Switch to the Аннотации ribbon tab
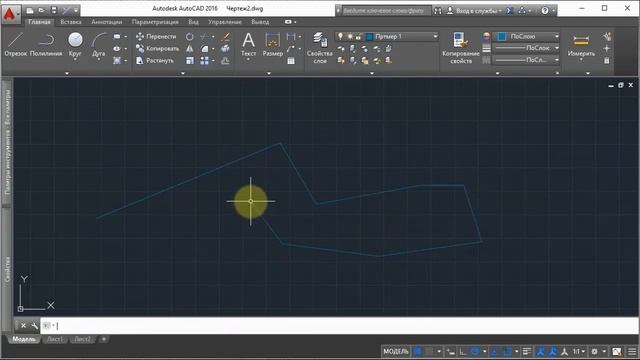This screenshot has height=360, width=640. coord(107,22)
